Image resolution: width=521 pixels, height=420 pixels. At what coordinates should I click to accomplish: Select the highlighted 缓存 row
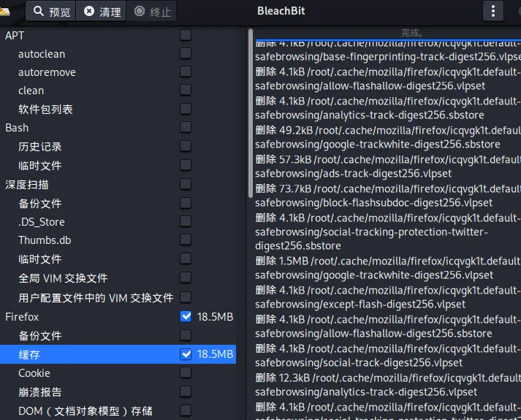[x=118, y=354]
